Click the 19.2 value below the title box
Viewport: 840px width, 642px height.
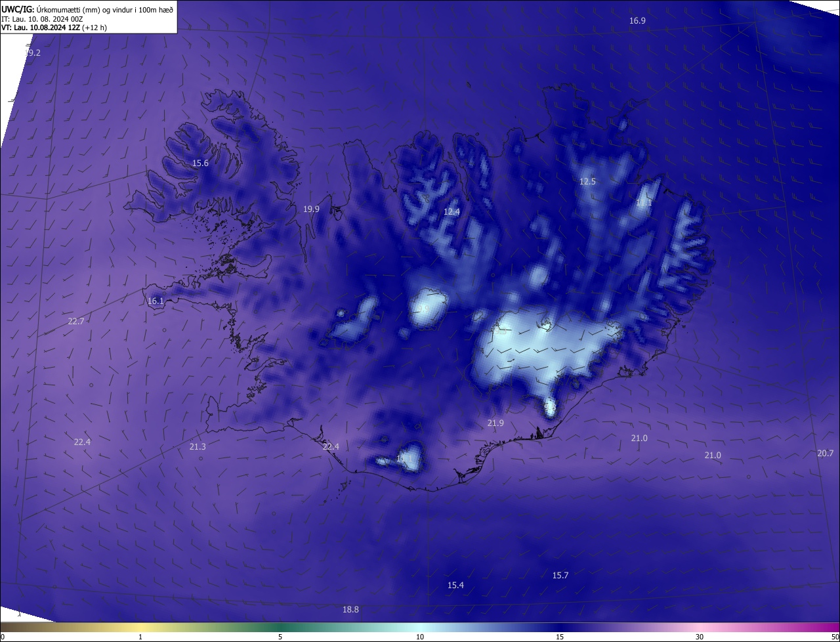(32, 53)
